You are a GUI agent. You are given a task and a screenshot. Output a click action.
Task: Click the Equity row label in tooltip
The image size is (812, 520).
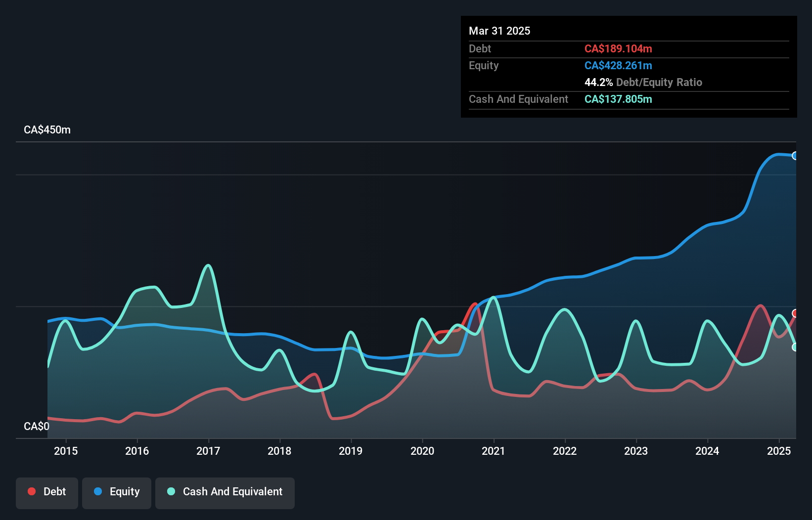pos(484,65)
